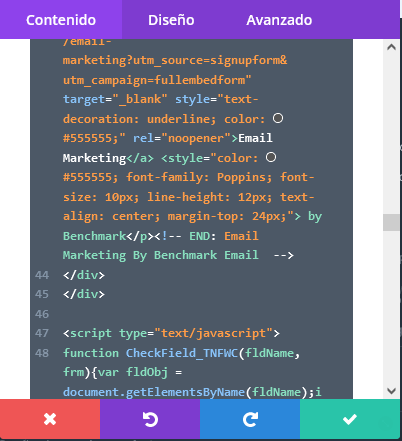The height and width of the screenshot is (441, 402).
Task: Click the closing </div> on line 45
Action: (84, 294)
